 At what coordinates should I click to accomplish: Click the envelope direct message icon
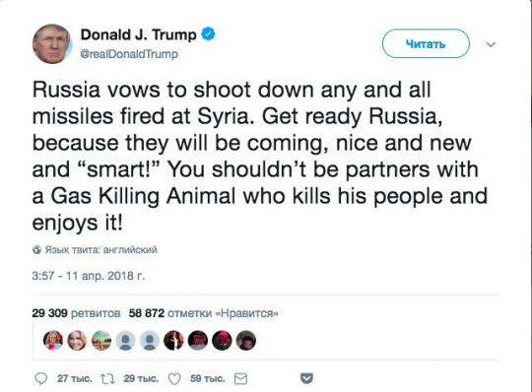241,379
